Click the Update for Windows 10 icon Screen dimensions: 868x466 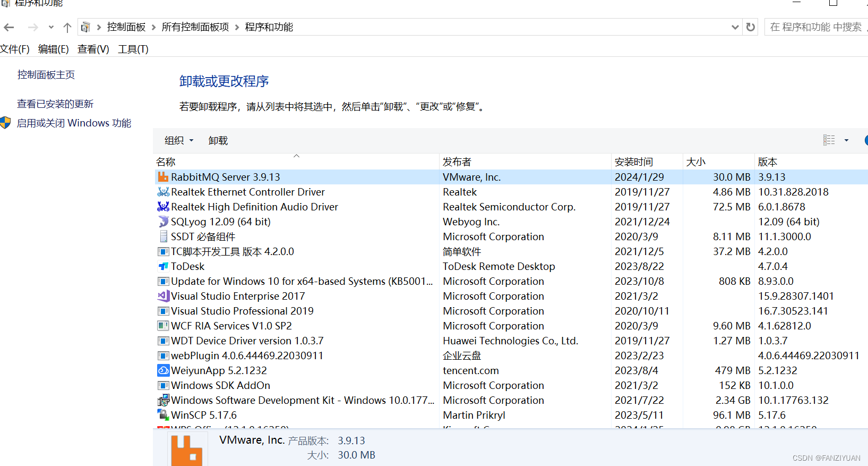[163, 281]
